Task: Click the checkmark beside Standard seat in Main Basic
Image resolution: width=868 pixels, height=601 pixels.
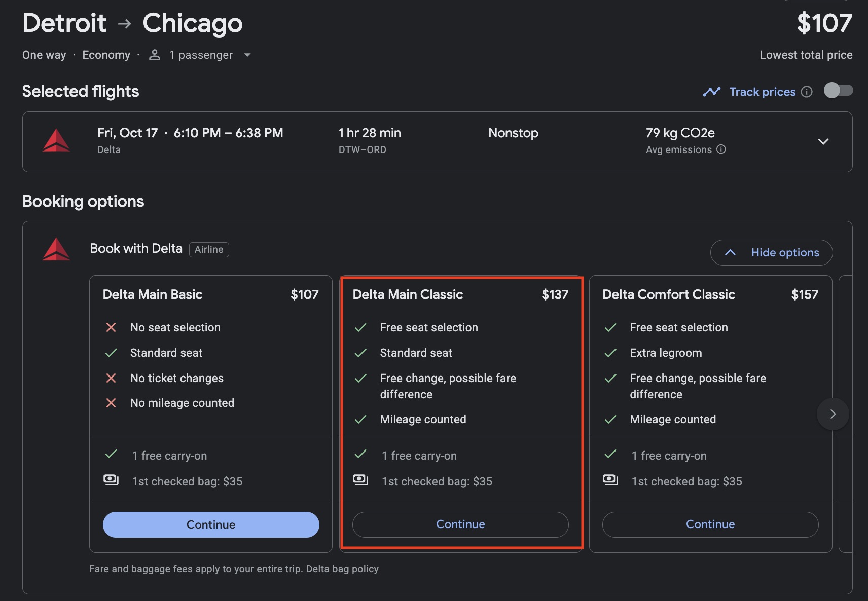Action: click(111, 353)
